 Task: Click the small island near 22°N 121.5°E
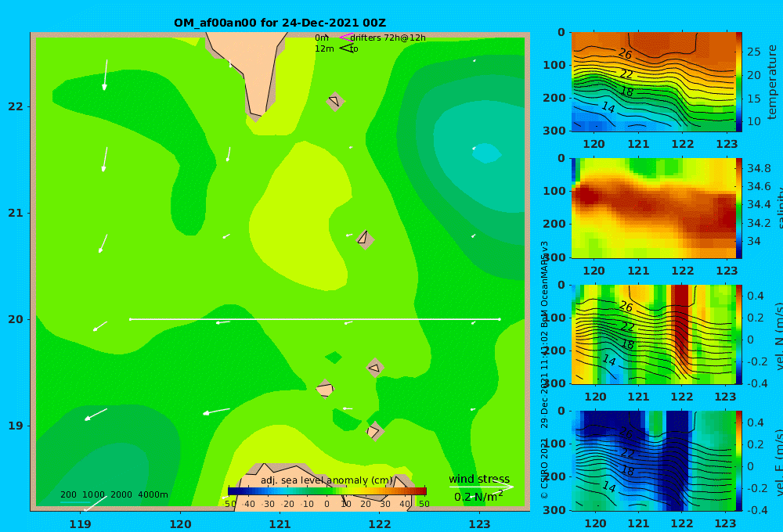tap(335, 101)
